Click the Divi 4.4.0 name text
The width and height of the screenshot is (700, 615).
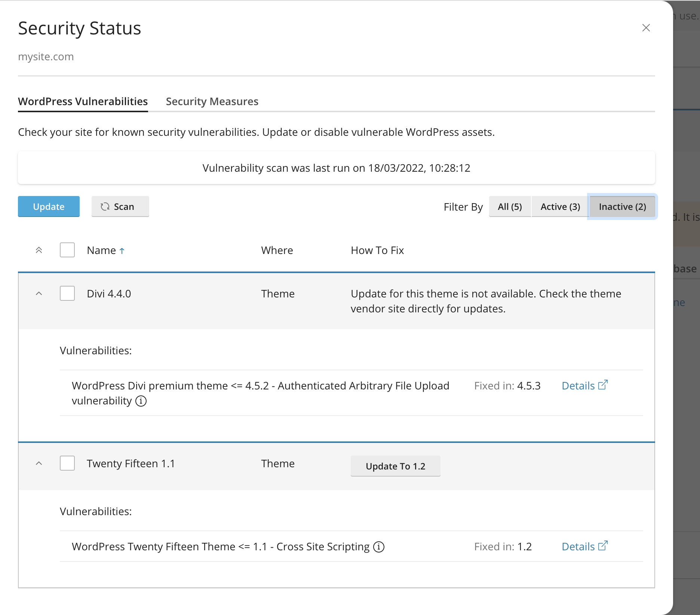pos(109,294)
